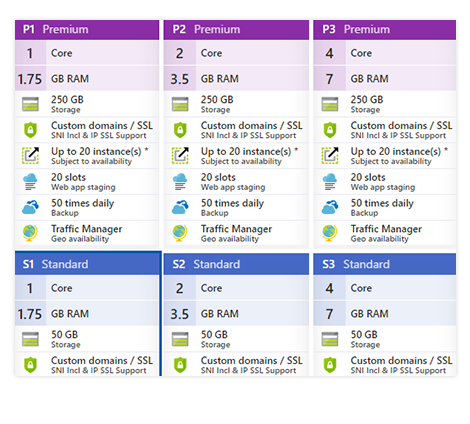Click the scale-out instances icon in P3 Premium
Viewport: 470px width, 424px height.
click(x=330, y=156)
